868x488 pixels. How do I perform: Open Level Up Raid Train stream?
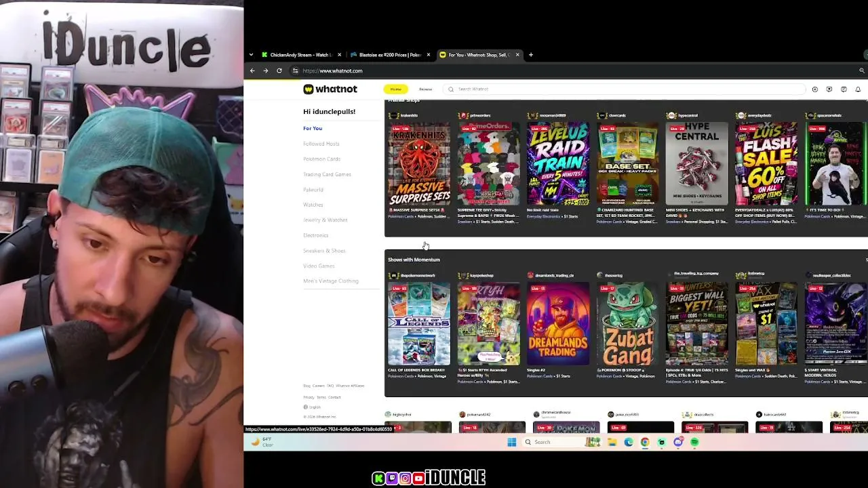pos(558,164)
